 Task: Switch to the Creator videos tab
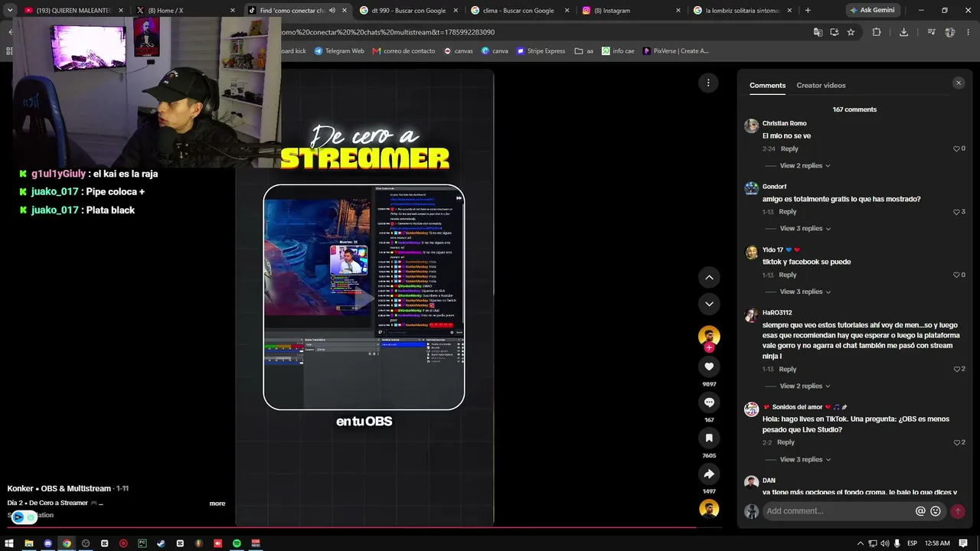(821, 86)
